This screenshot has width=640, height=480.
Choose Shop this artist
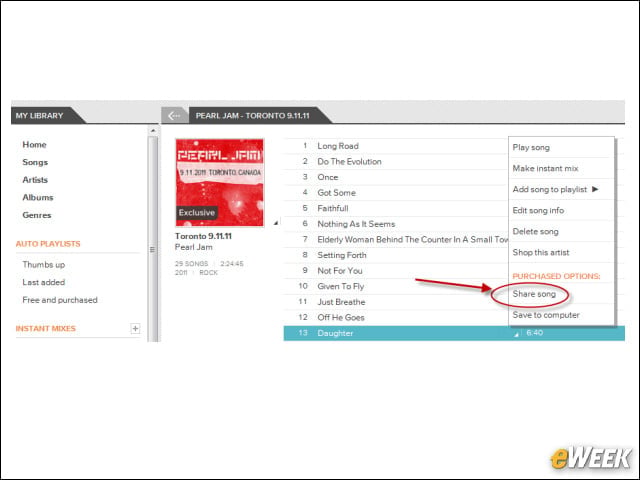541,252
